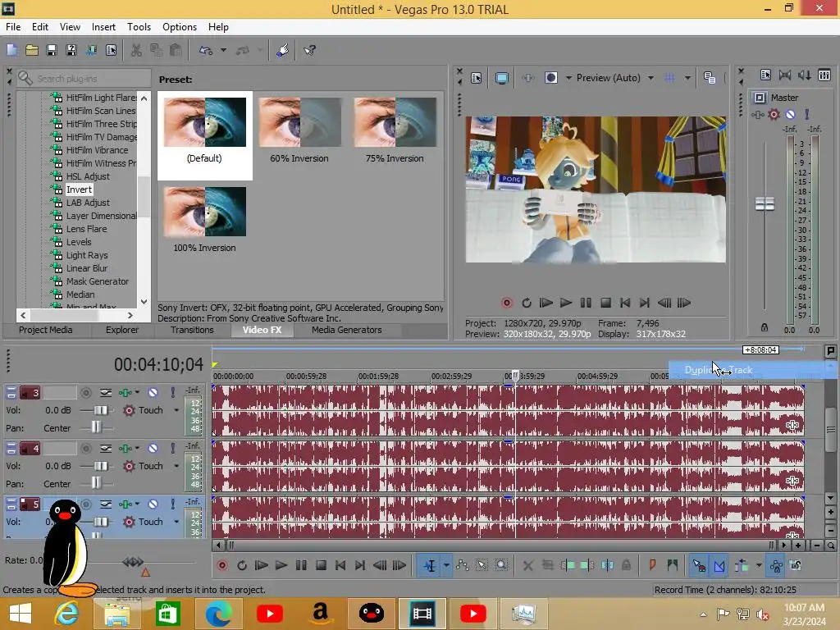The width and height of the screenshot is (840, 630).
Task: Toggle Preview on External Monitor
Action: point(502,78)
